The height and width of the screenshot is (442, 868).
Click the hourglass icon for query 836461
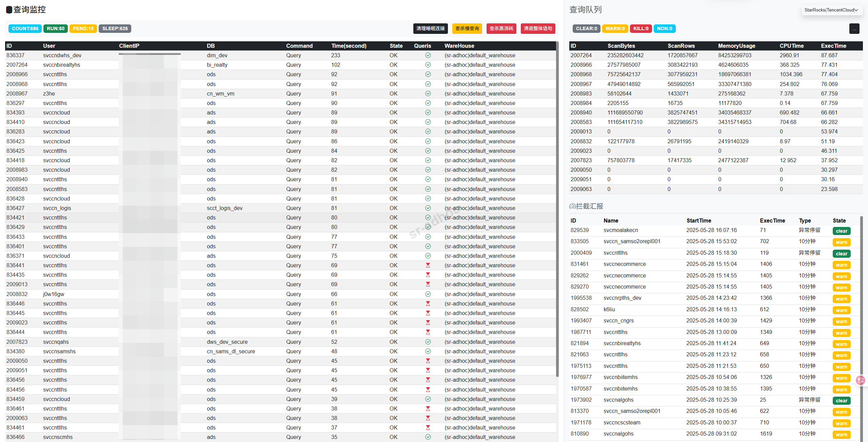(x=428, y=408)
